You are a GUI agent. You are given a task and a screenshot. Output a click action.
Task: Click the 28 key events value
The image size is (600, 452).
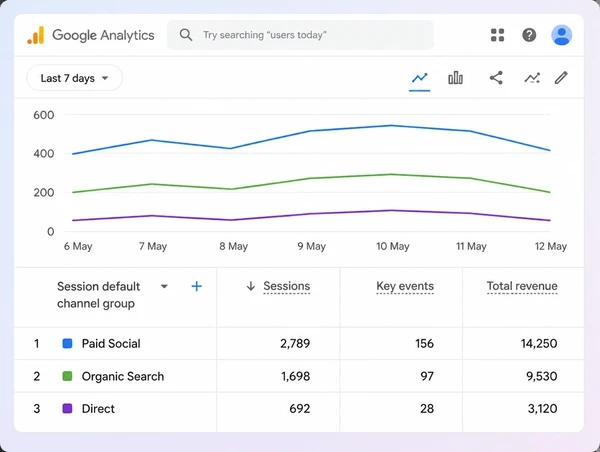coord(427,408)
